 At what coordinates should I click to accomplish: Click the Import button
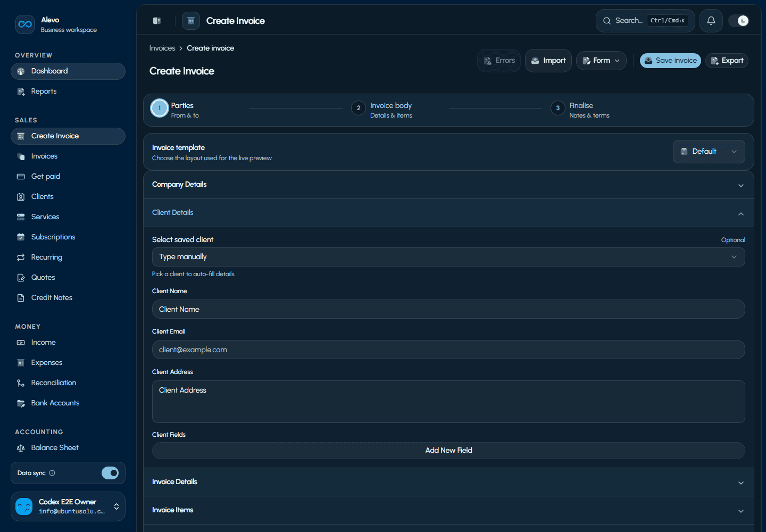548,61
